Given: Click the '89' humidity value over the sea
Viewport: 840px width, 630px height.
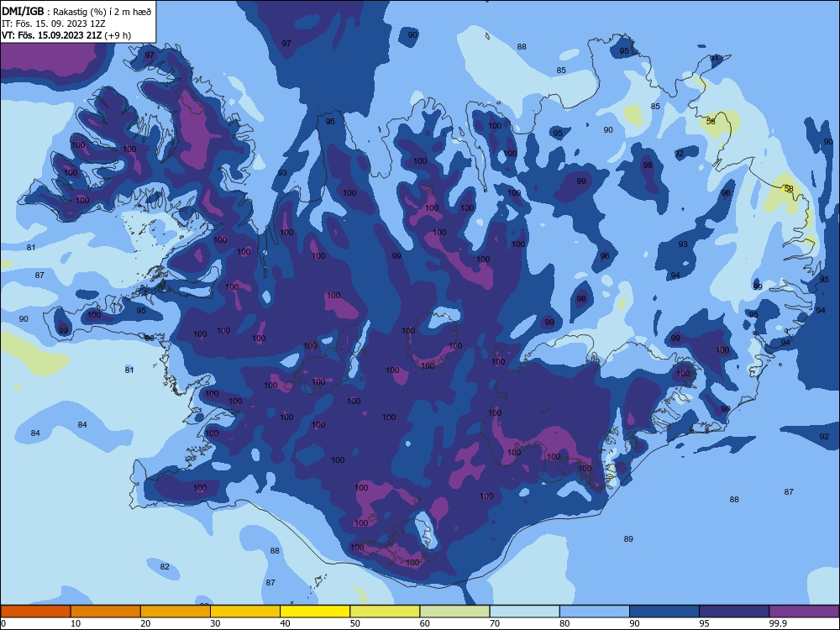Looking at the screenshot, I should coord(628,539).
